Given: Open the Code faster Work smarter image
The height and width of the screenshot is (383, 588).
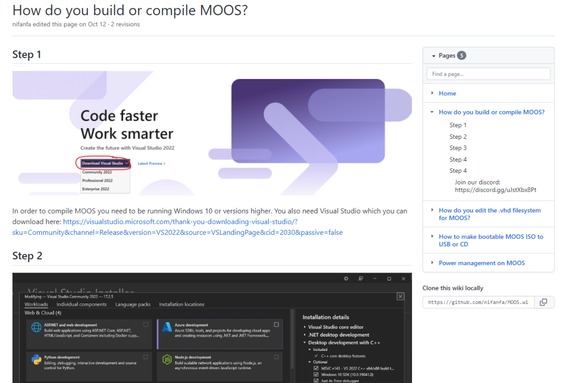Looking at the screenshot, I should click(x=212, y=133).
